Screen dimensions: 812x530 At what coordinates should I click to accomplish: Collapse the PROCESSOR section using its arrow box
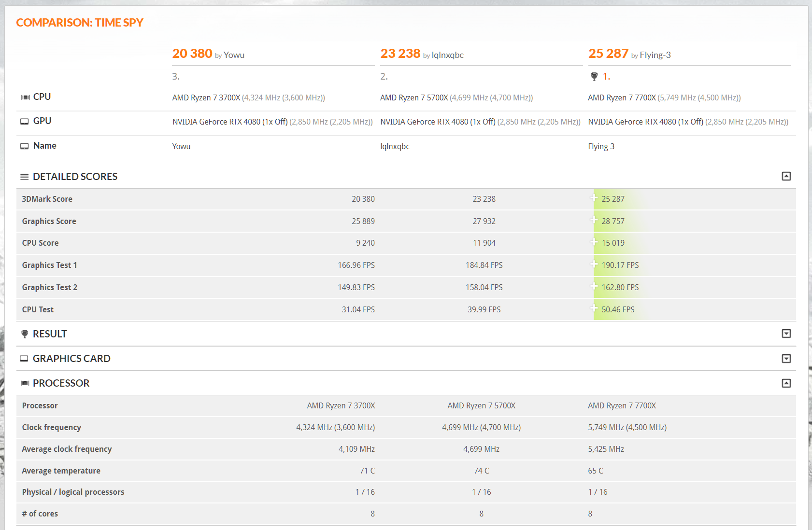(786, 383)
